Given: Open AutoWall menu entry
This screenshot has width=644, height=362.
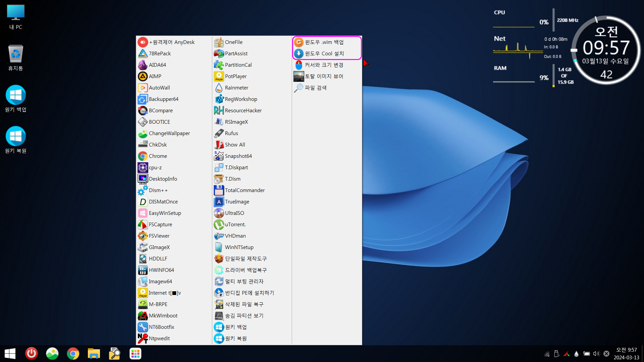Looking at the screenshot, I should (x=174, y=87).
